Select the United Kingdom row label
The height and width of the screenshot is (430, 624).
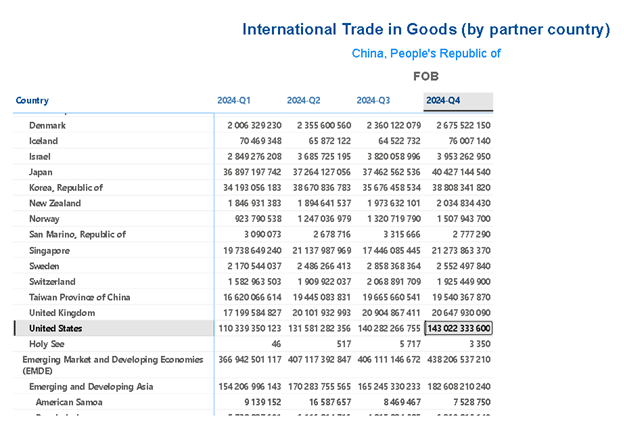pos(62,313)
